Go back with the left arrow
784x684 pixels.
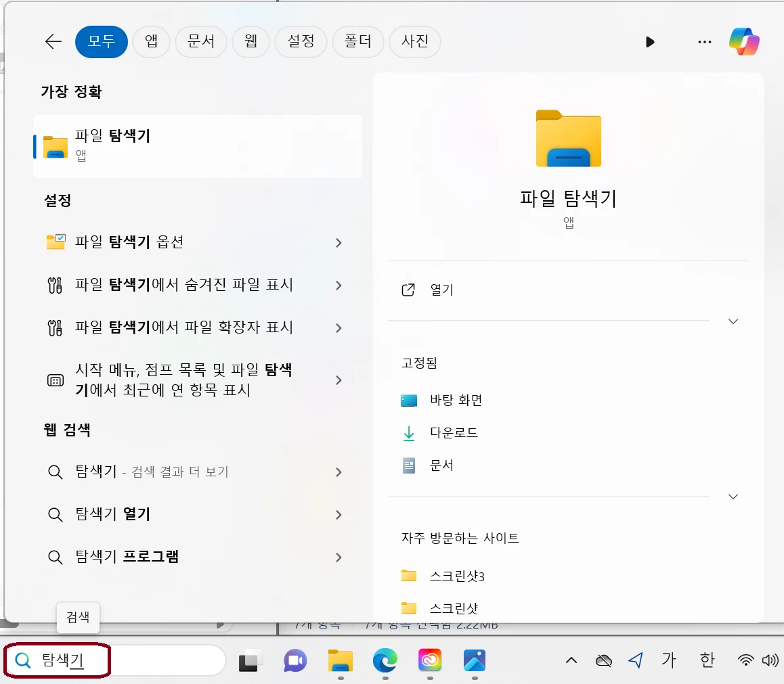[x=53, y=41]
